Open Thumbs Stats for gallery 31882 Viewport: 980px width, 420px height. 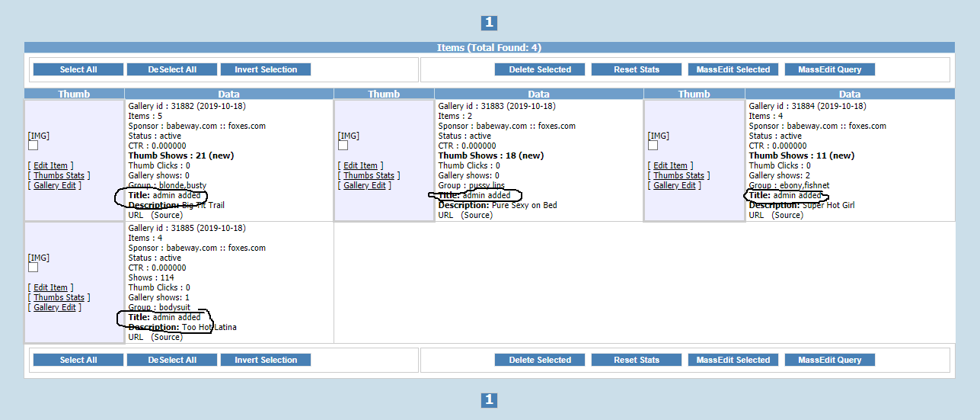pyautogui.click(x=59, y=175)
